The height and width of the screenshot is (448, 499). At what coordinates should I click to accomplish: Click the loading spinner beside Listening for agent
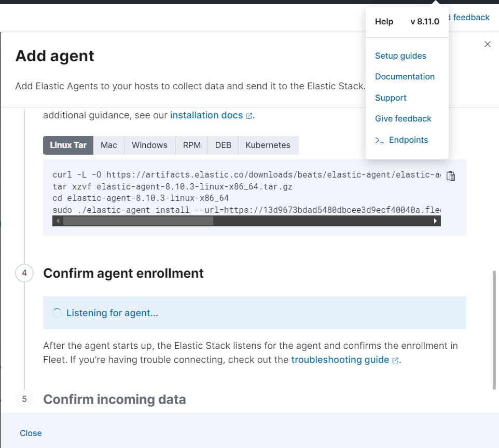pyautogui.click(x=57, y=313)
